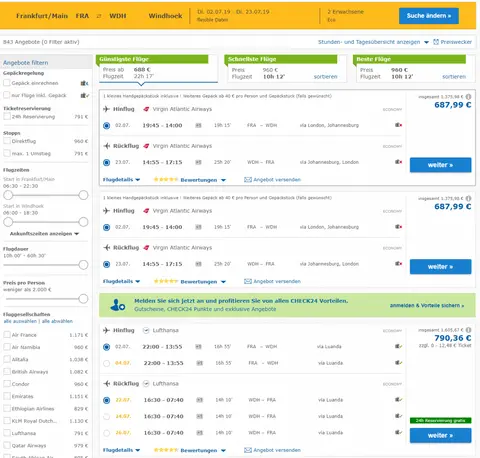Enable the Direktflug checkbox
Viewport: 480px width, 458px height.
pyautogui.click(x=7, y=141)
